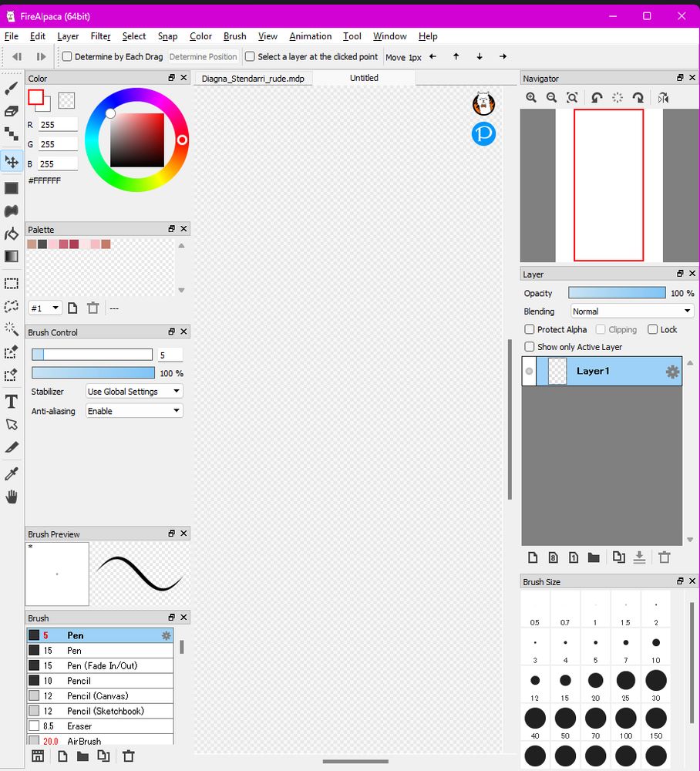Click the Determine Position button

point(203,56)
